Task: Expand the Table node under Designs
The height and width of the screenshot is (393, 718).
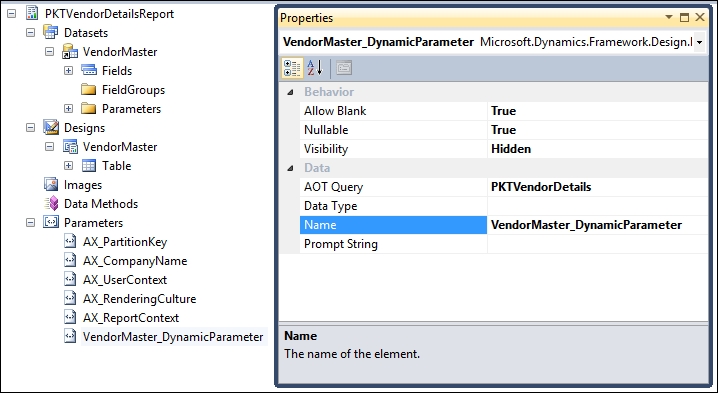Action: [x=68, y=166]
